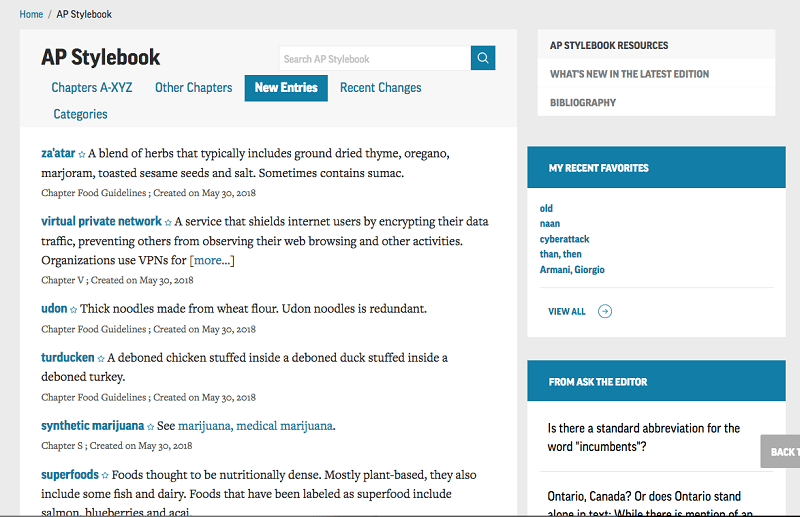The image size is (800, 517).
Task: Follow the Home breadcrumb link
Action: [x=31, y=14]
